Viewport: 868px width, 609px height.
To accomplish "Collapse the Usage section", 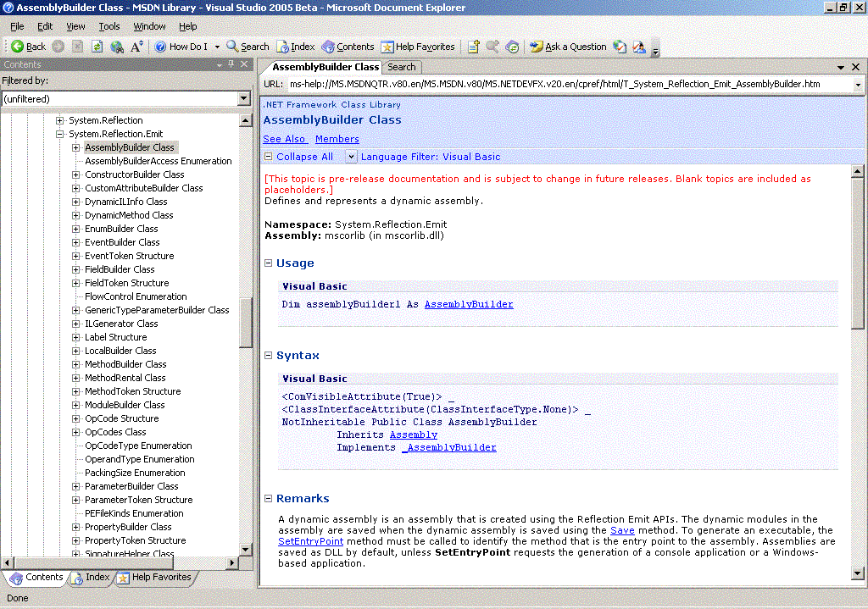I will point(269,263).
